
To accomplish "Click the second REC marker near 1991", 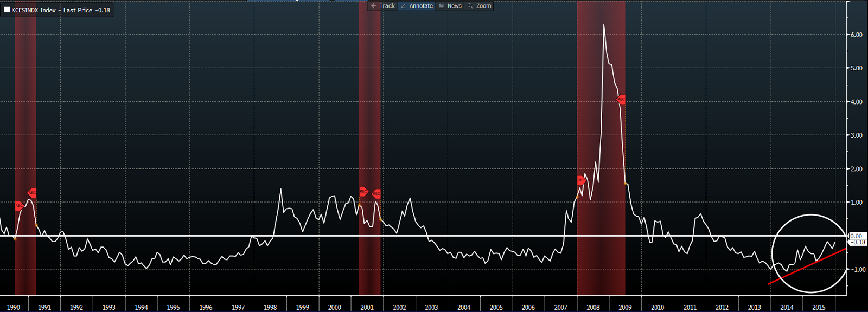I will coord(32,193).
